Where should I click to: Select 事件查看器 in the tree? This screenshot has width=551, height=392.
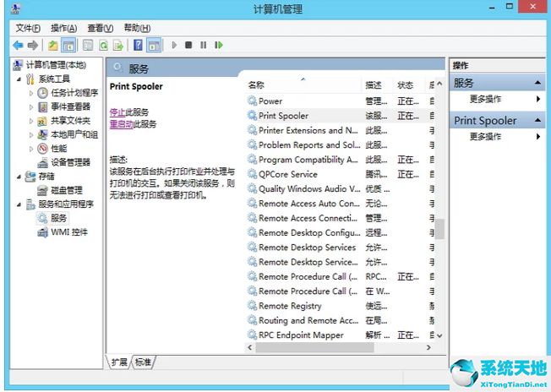tap(71, 106)
